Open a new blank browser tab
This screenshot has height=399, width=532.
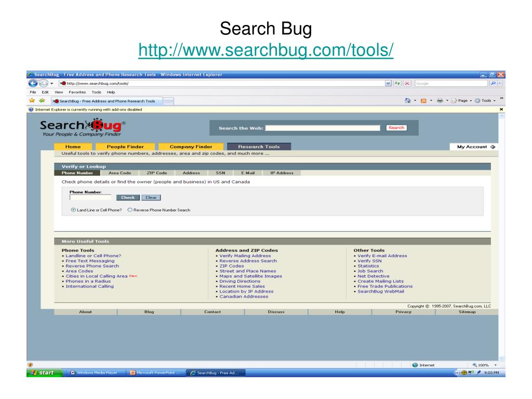pos(168,101)
